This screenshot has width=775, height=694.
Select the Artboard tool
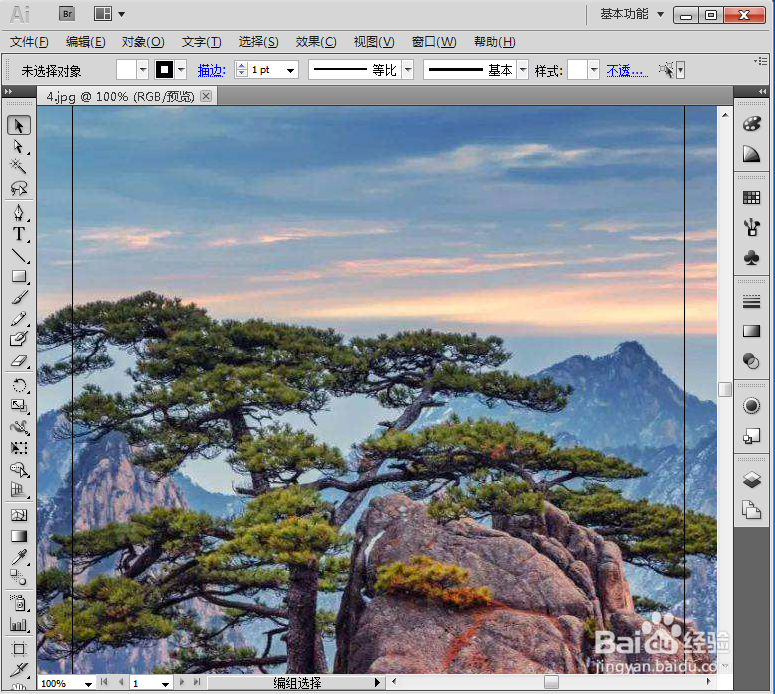point(19,649)
